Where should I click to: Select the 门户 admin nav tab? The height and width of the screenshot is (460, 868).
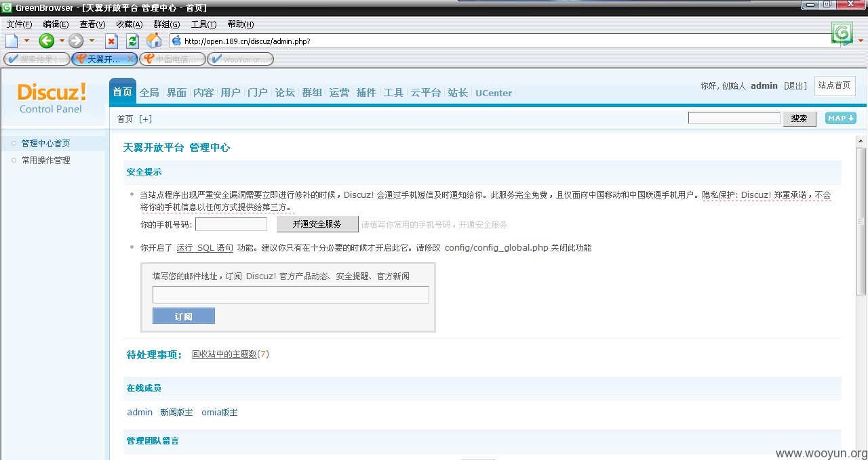point(258,93)
